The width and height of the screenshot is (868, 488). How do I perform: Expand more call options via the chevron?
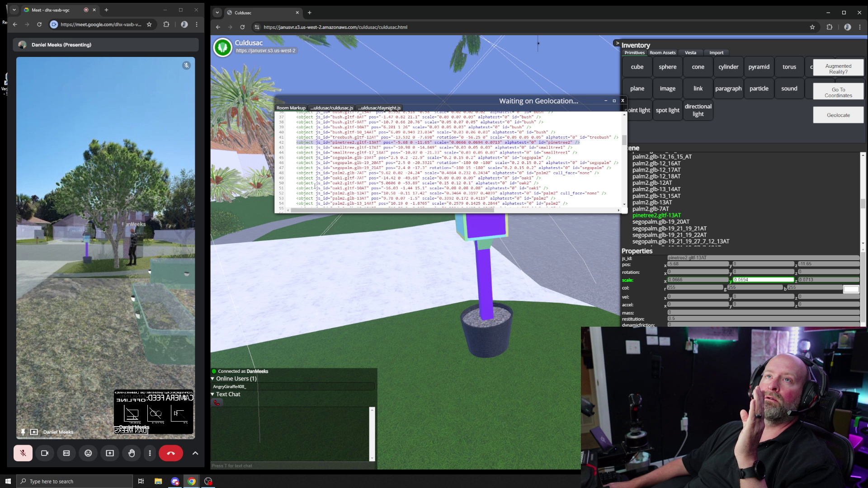tap(195, 453)
